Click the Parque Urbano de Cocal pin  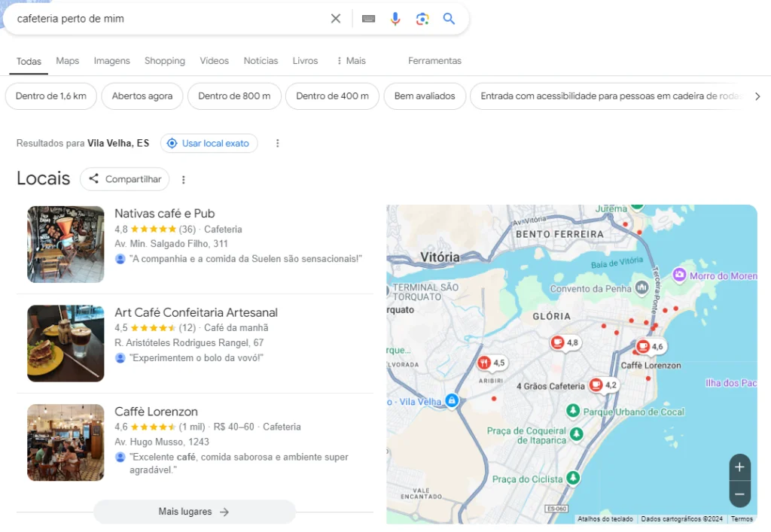click(573, 410)
